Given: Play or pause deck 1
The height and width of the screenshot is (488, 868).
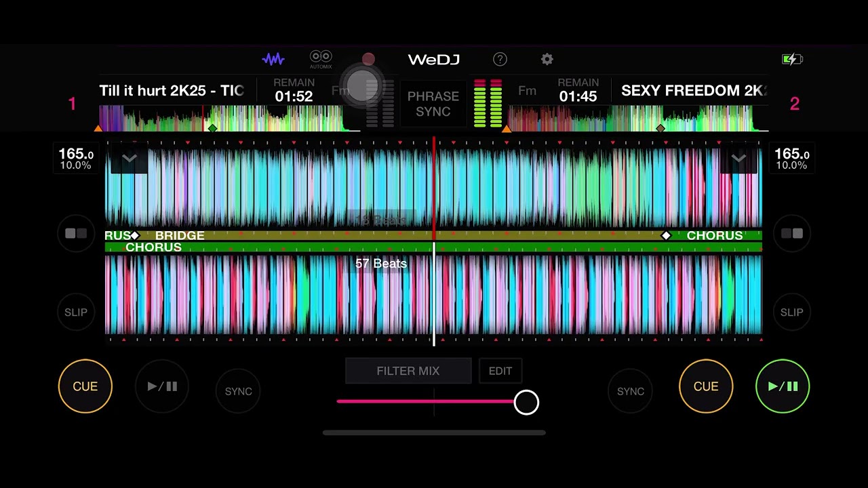Looking at the screenshot, I should click(x=162, y=386).
